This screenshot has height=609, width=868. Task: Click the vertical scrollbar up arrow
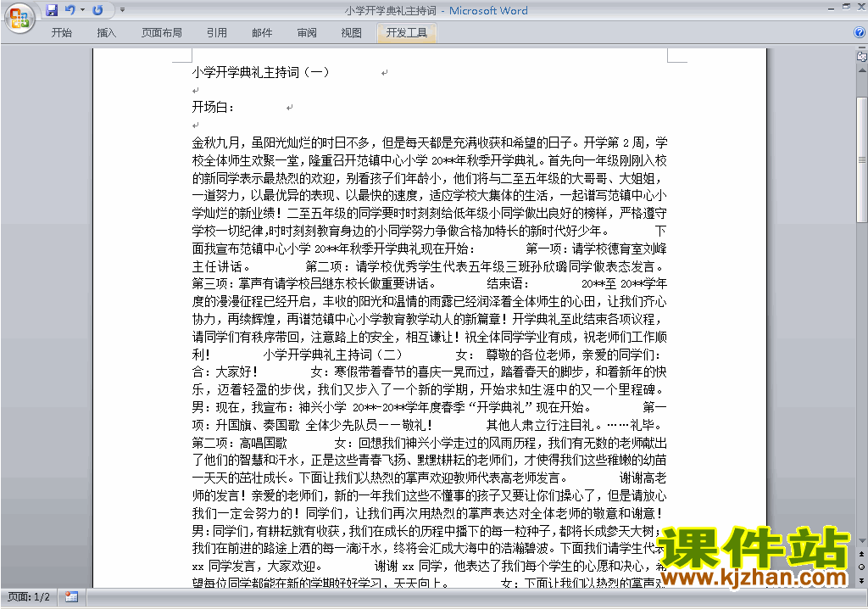tap(862, 71)
